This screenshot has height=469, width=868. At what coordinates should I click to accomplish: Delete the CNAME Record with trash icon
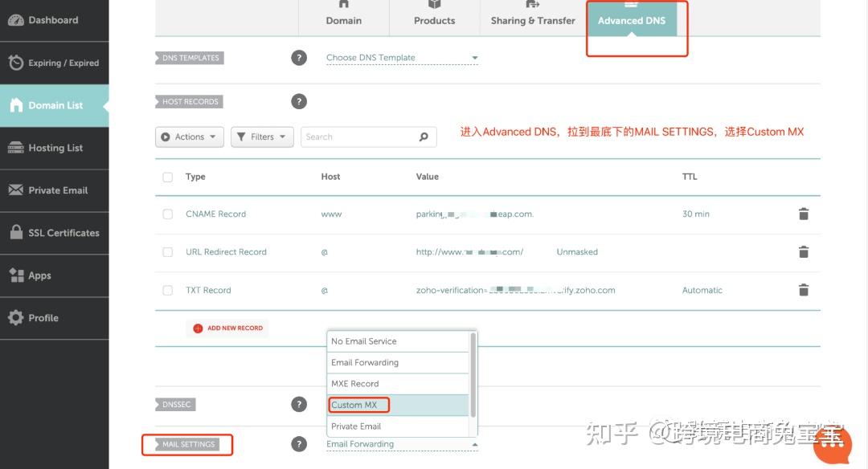click(x=803, y=214)
